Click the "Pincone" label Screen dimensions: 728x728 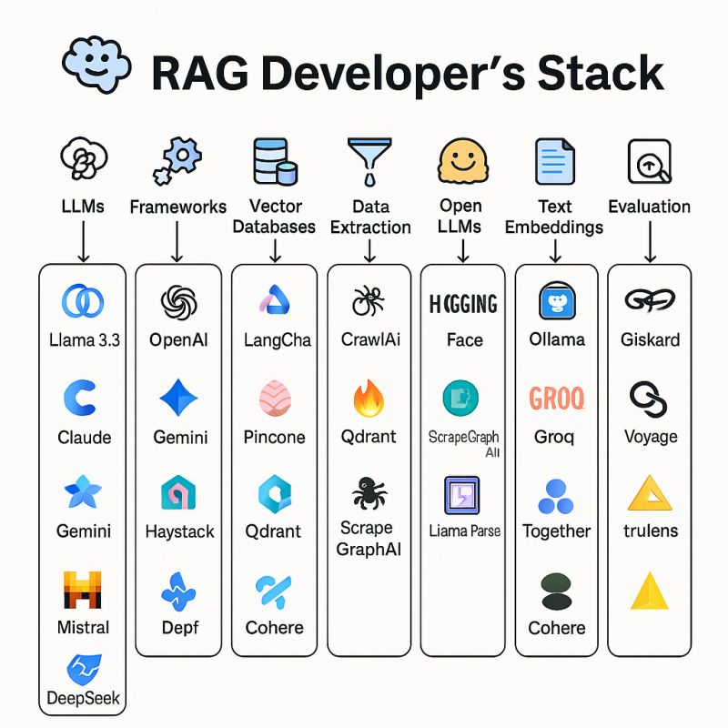tap(275, 438)
